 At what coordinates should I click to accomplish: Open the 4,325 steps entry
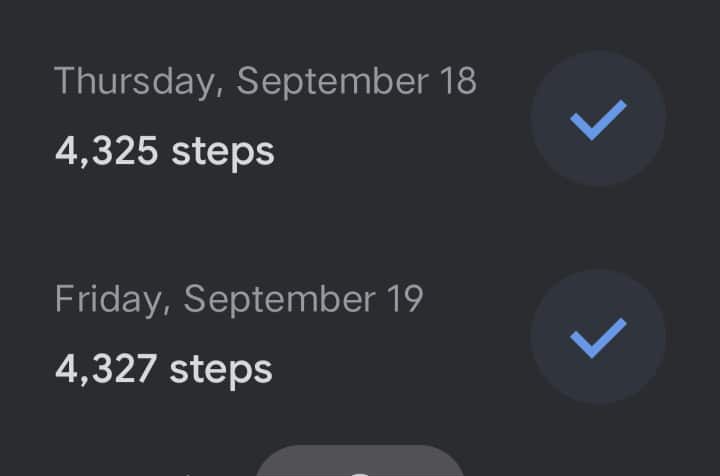[164, 151]
